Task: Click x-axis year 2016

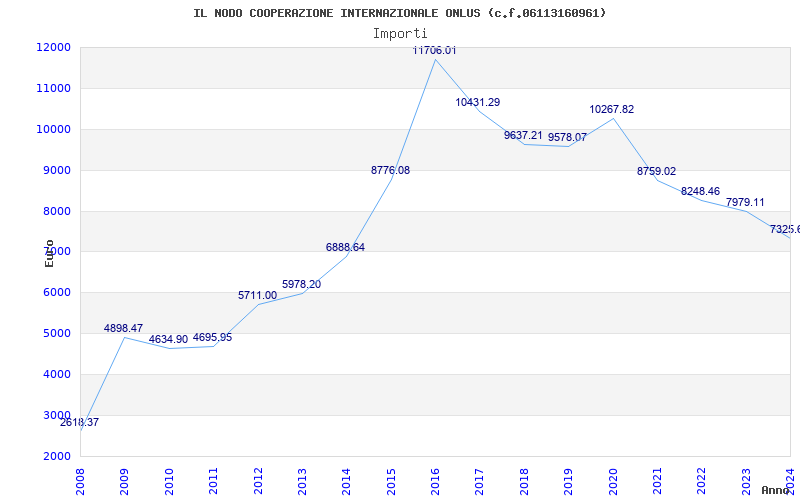Action: pyautogui.click(x=436, y=481)
